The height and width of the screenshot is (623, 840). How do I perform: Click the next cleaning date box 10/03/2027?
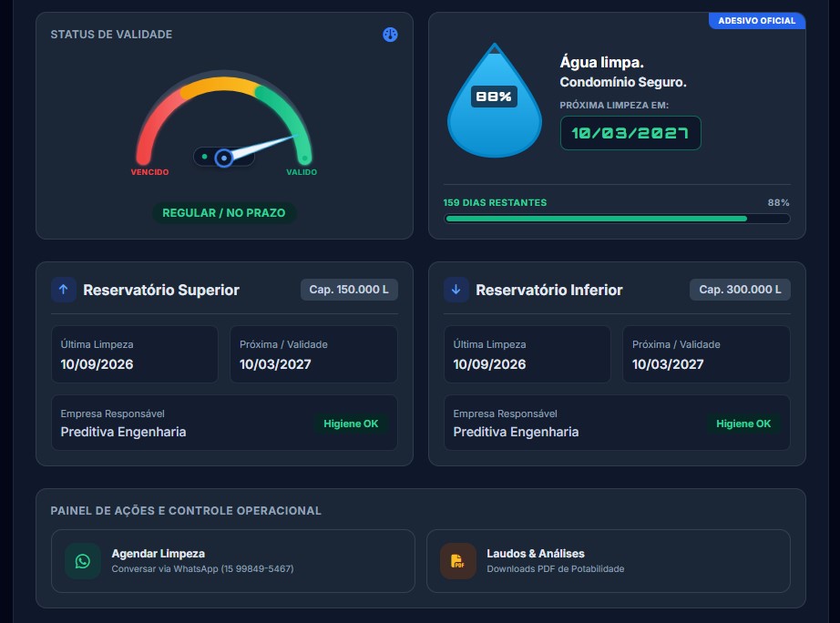(630, 133)
